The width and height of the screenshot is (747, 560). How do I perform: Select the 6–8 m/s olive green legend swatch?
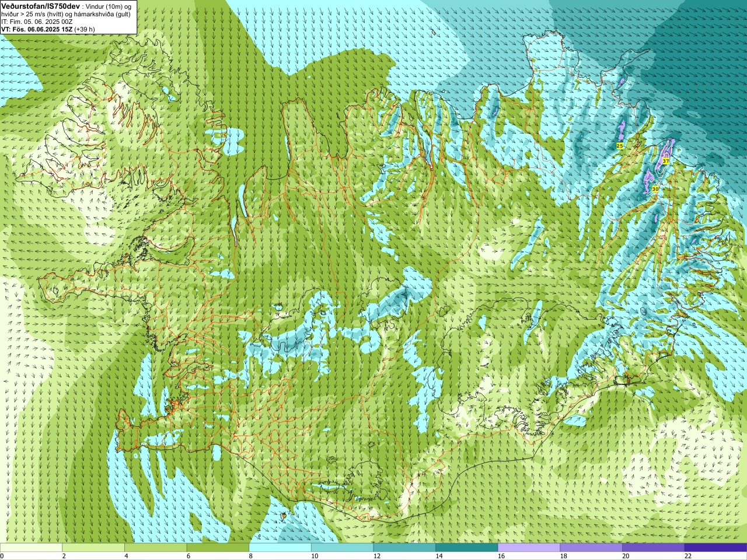click(218, 547)
